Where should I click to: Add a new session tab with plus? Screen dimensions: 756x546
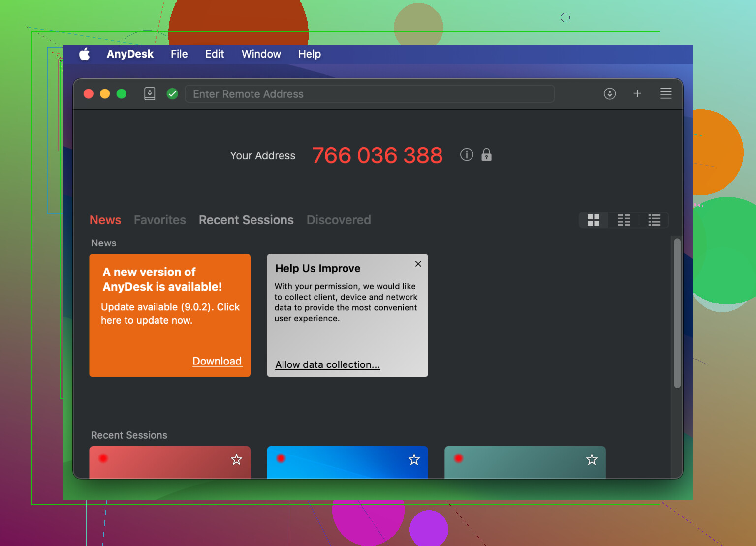tap(637, 93)
